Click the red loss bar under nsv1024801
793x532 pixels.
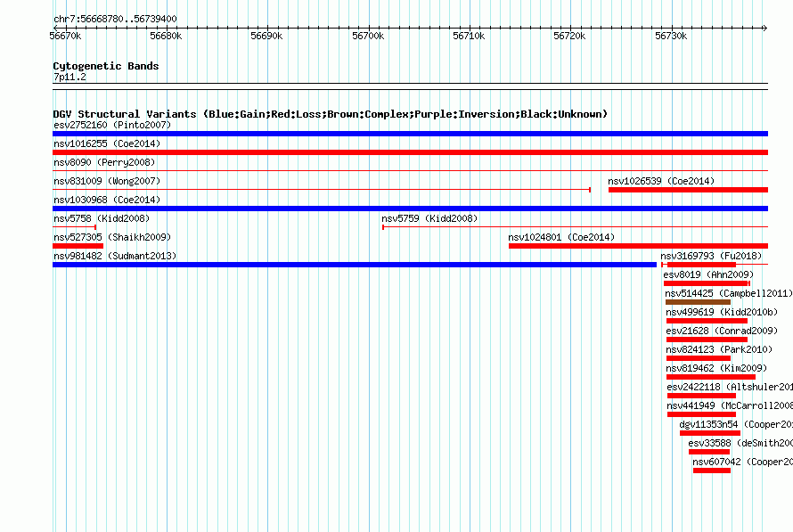pyautogui.click(x=638, y=246)
